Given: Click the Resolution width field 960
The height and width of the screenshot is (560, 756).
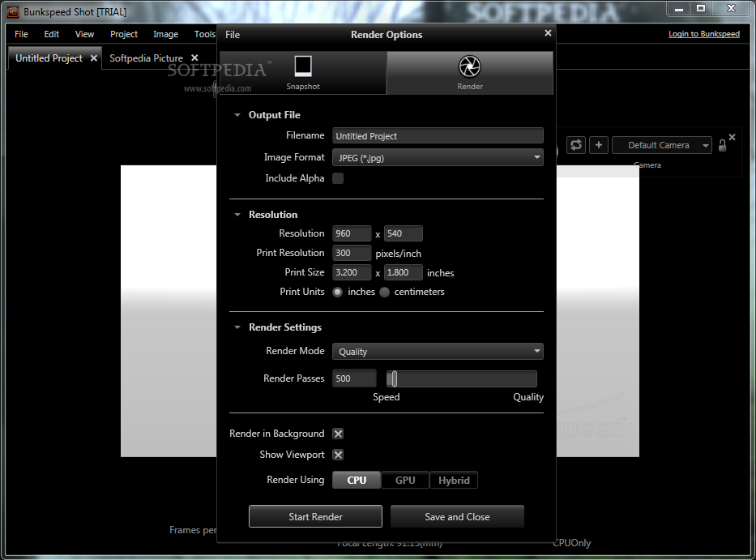Looking at the screenshot, I should click(x=352, y=233).
